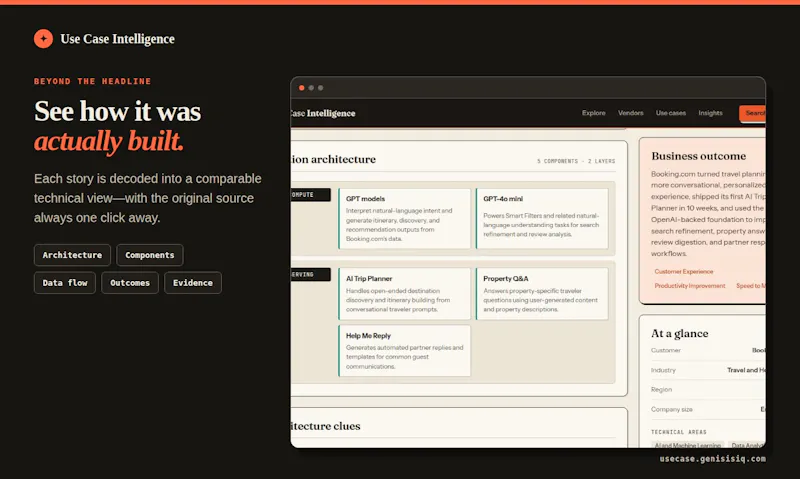Click the usecase.genisisiq.com URL text
Viewport: 800px width, 479px height.
pos(712,459)
